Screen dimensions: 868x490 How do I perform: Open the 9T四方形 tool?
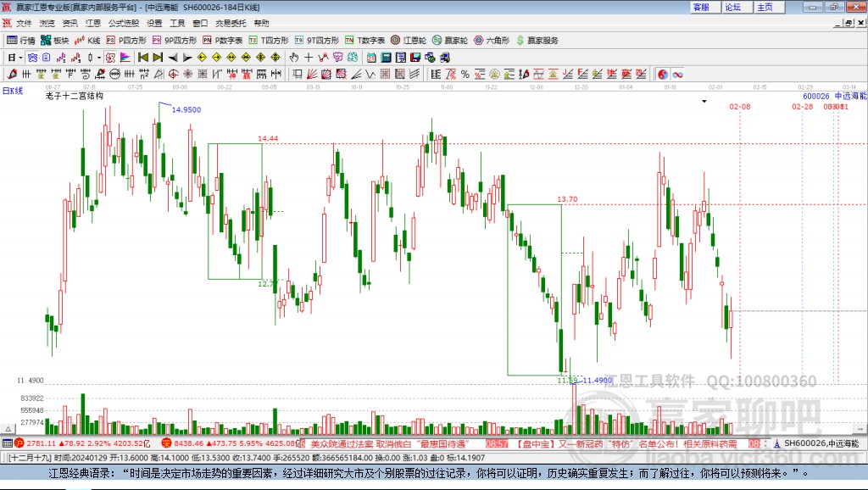click(x=317, y=41)
